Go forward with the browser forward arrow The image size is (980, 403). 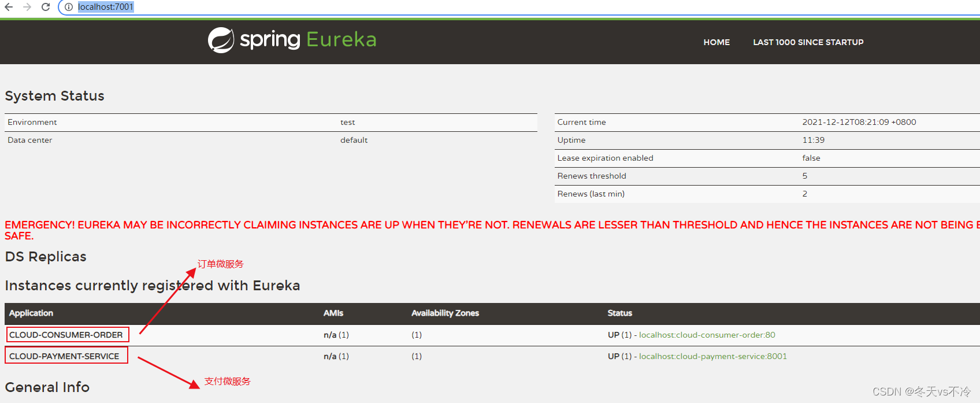click(27, 7)
